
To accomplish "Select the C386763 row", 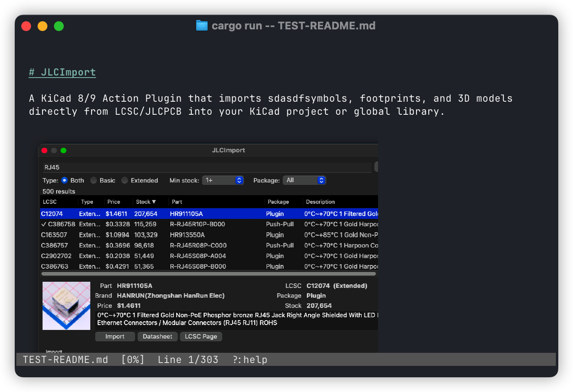I will click(209, 266).
